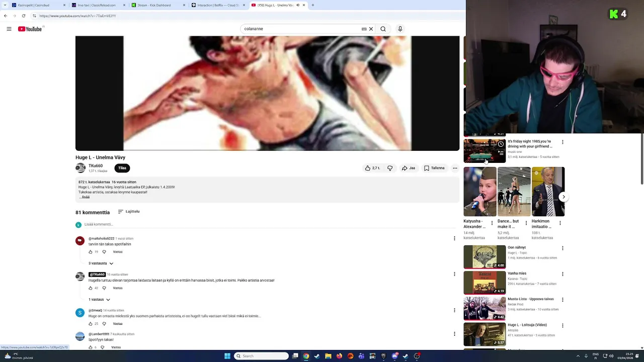
Task: Mute the YouTube tab audio icon
Action: (297, 5)
